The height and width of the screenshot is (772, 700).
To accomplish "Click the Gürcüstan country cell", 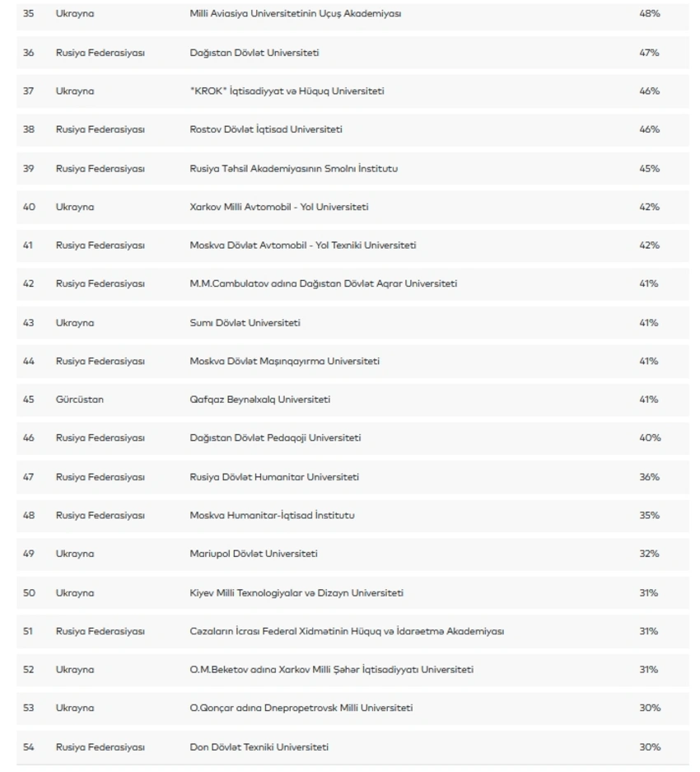I will pyautogui.click(x=80, y=400).
